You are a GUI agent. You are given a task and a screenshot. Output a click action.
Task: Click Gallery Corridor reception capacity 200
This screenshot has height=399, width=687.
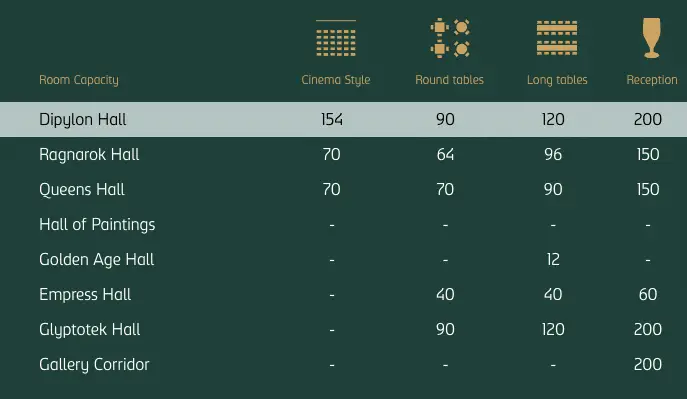[x=648, y=364]
